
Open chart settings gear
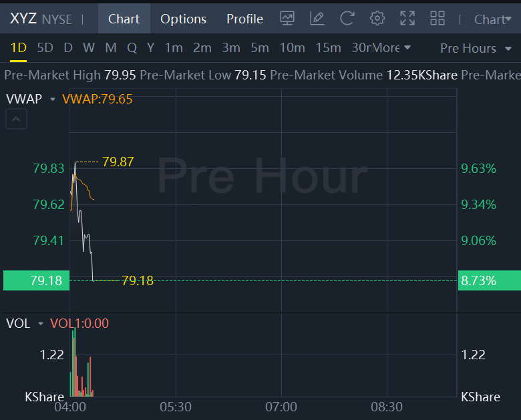(377, 19)
